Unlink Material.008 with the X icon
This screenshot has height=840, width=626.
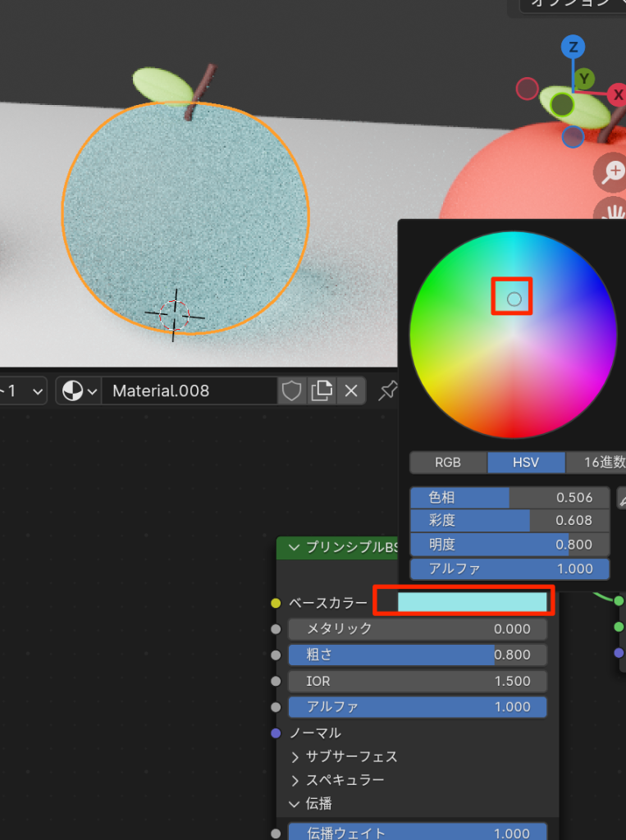(351, 391)
